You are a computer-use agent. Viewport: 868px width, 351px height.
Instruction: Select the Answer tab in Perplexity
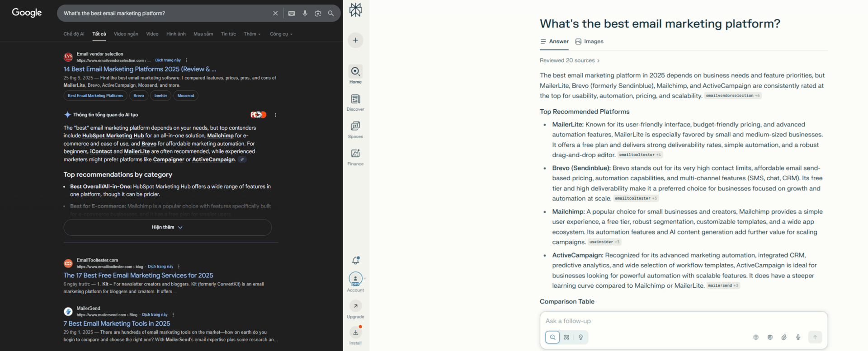(555, 42)
